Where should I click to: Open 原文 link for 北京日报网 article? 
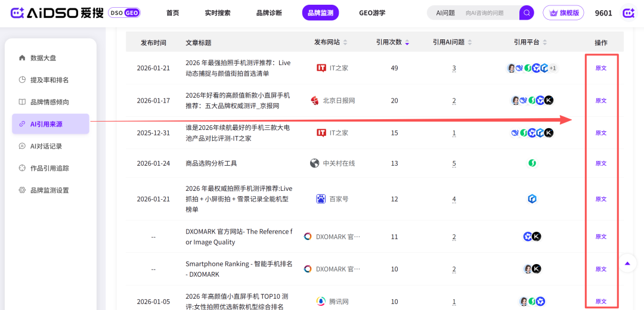(x=600, y=101)
